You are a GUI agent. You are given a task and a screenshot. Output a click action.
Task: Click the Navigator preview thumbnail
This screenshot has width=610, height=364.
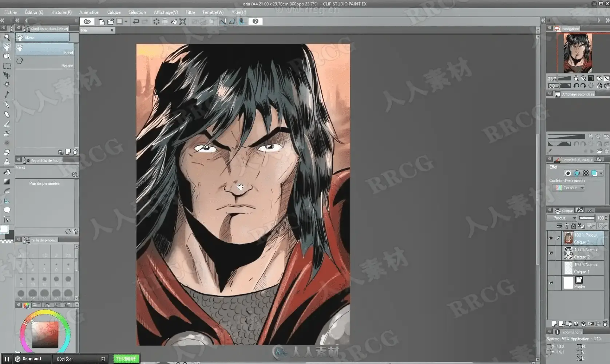click(x=578, y=53)
